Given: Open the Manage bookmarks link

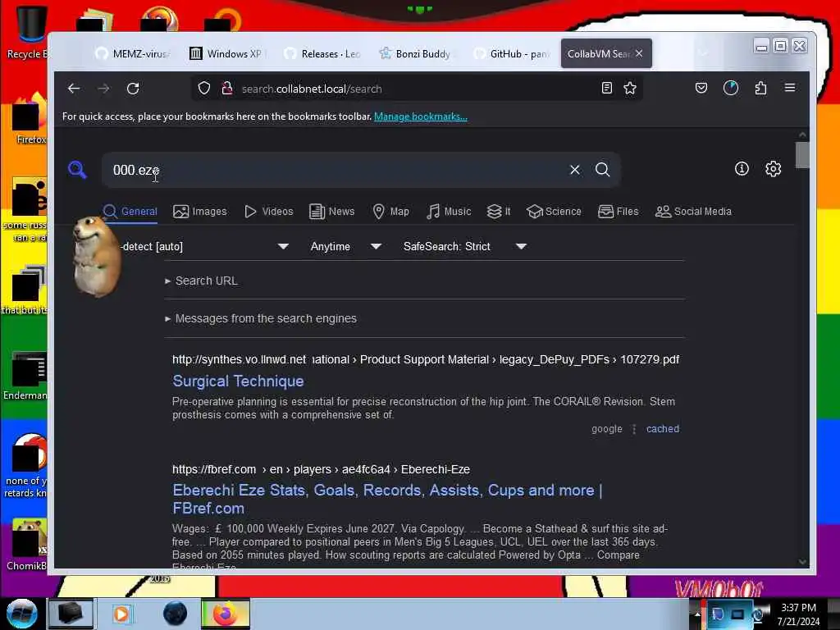Looking at the screenshot, I should pyautogui.click(x=421, y=116).
